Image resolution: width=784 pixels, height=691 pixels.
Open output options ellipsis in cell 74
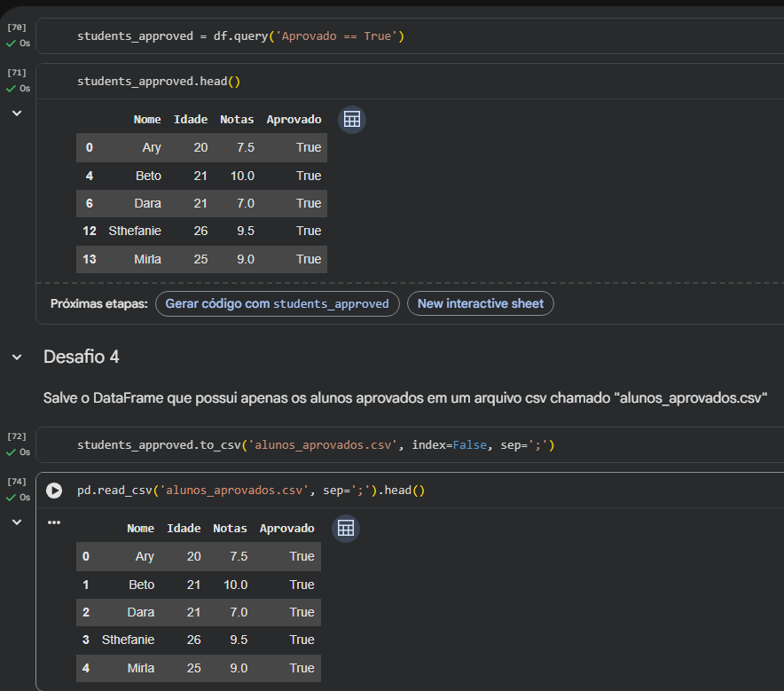click(x=54, y=522)
